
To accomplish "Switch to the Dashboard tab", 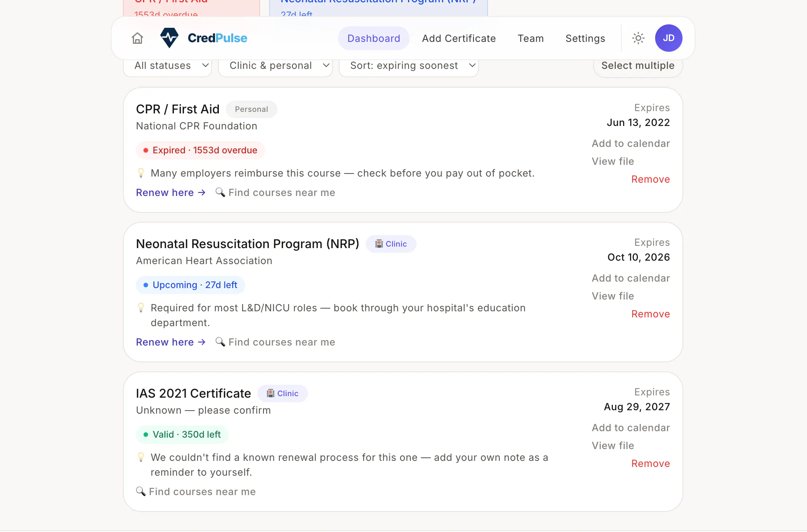I will tap(374, 38).
